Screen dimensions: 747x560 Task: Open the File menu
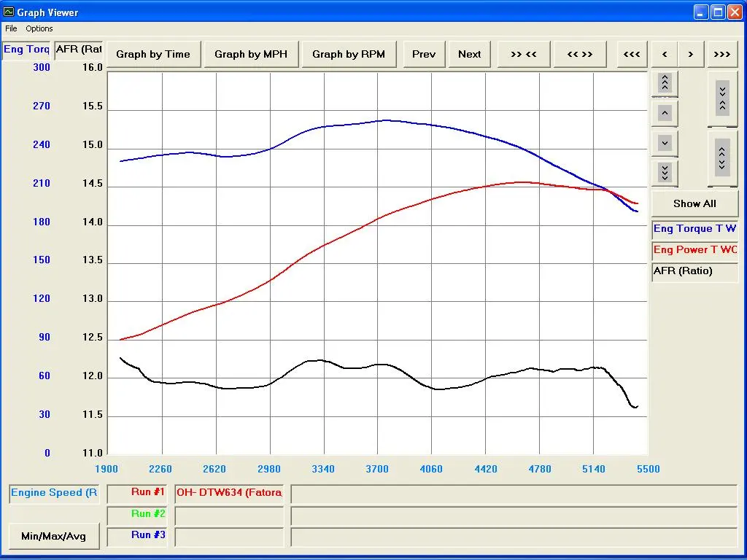[x=11, y=28]
